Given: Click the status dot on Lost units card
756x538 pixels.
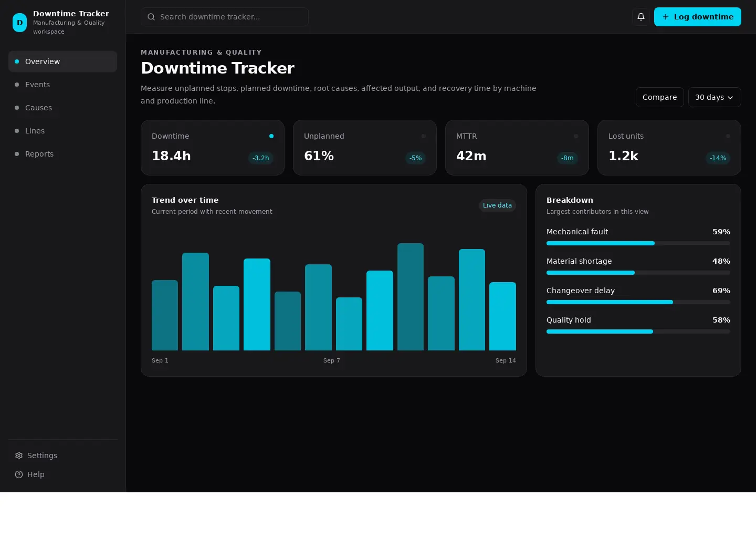Looking at the screenshot, I should pyautogui.click(x=728, y=136).
